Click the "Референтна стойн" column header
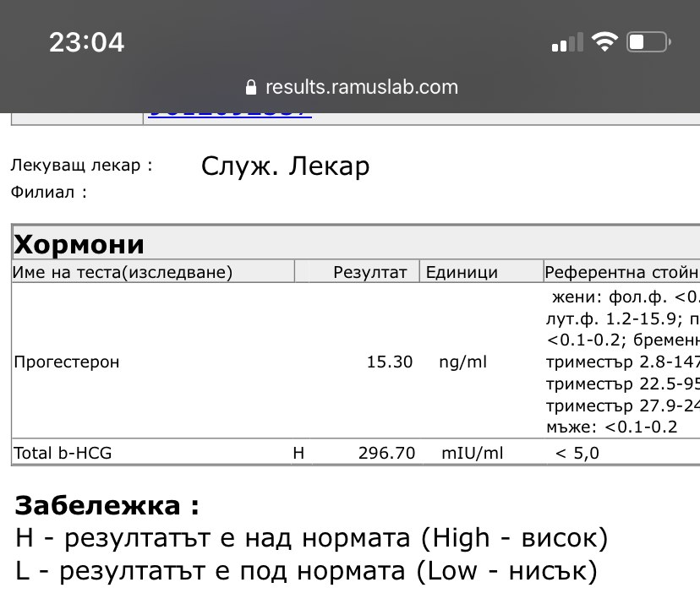 [x=621, y=272]
